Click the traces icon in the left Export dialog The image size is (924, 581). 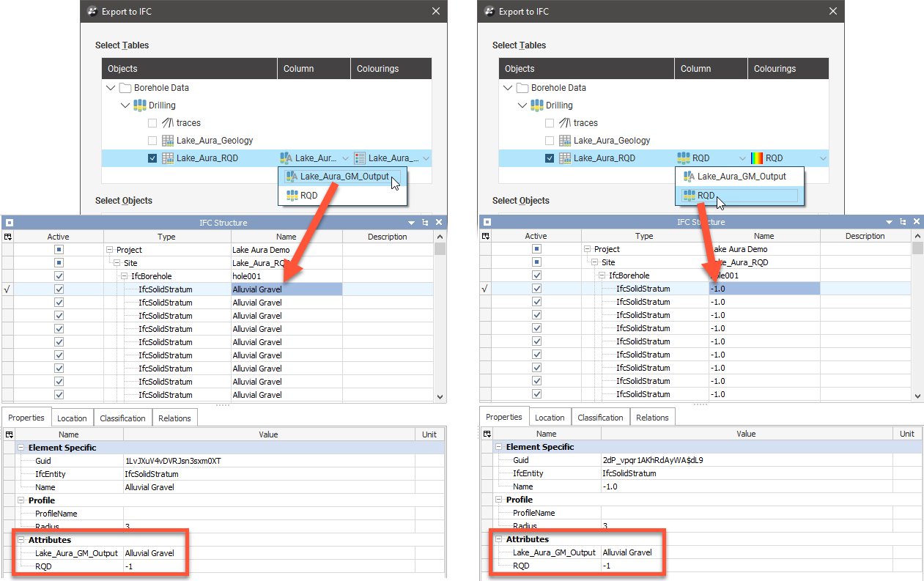pyautogui.click(x=167, y=123)
